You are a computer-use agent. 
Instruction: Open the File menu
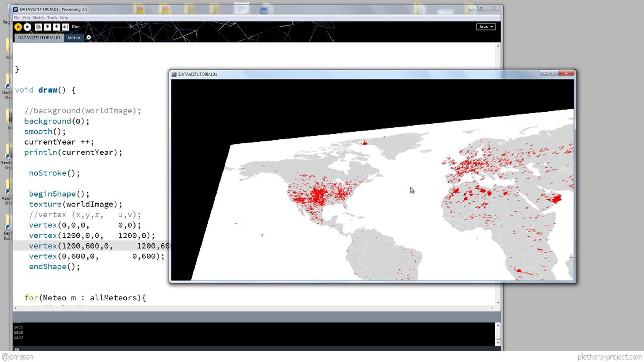tap(17, 18)
